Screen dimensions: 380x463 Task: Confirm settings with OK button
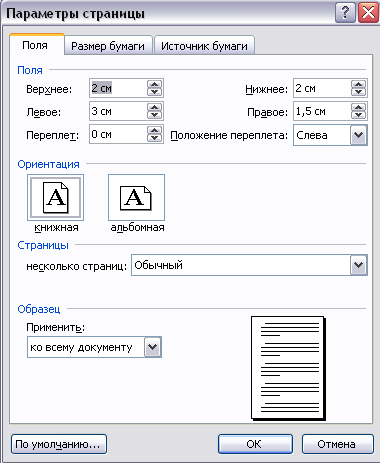point(255,444)
